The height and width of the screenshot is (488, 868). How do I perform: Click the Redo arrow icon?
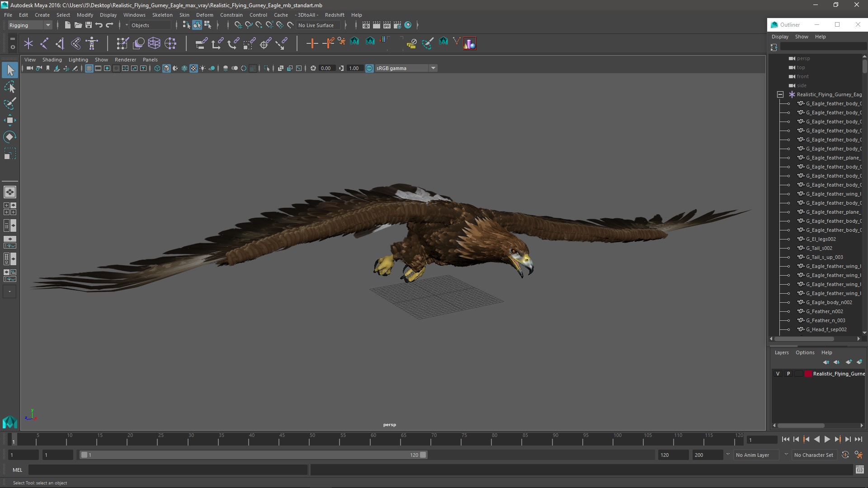pyautogui.click(x=109, y=25)
